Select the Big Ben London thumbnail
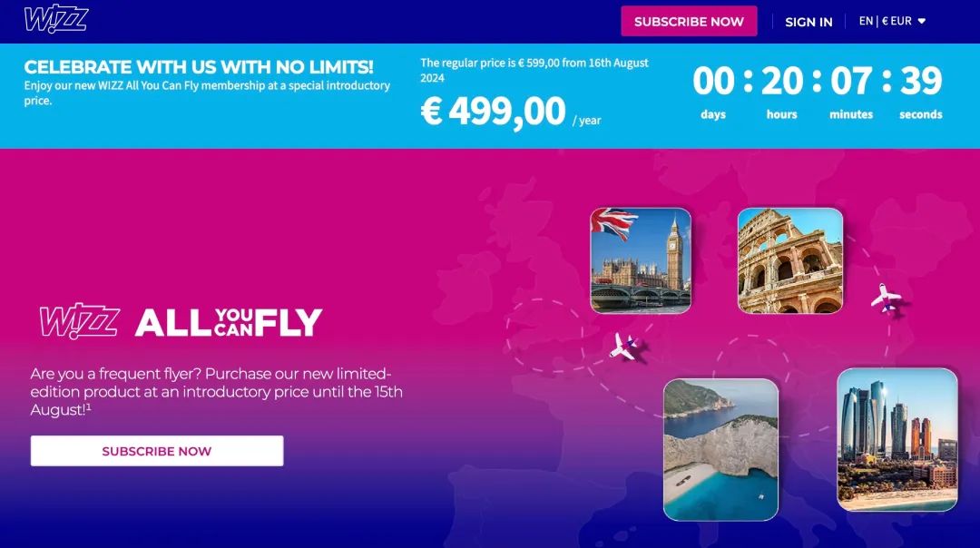 (641, 260)
